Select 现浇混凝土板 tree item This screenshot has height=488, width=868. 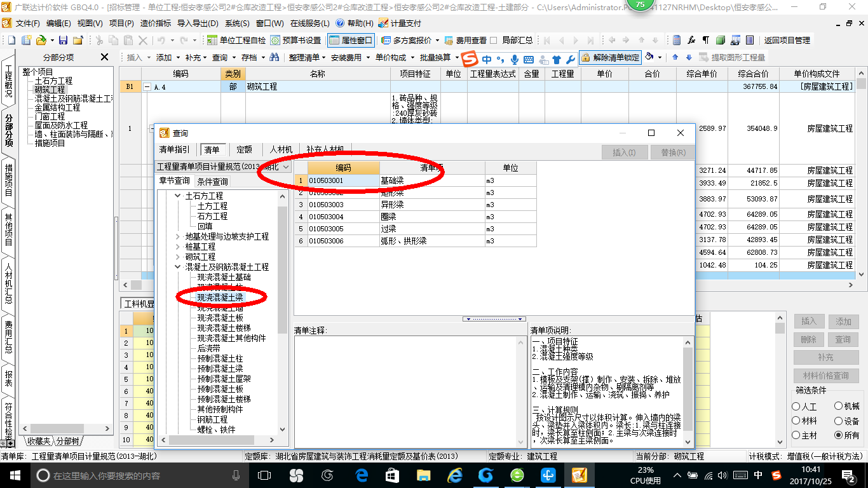[x=220, y=318]
